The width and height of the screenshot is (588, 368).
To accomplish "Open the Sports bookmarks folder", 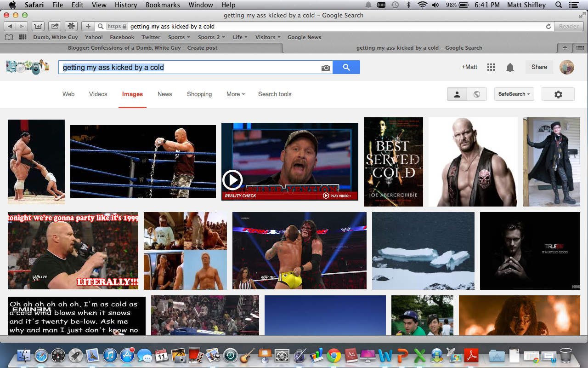I will click(179, 37).
